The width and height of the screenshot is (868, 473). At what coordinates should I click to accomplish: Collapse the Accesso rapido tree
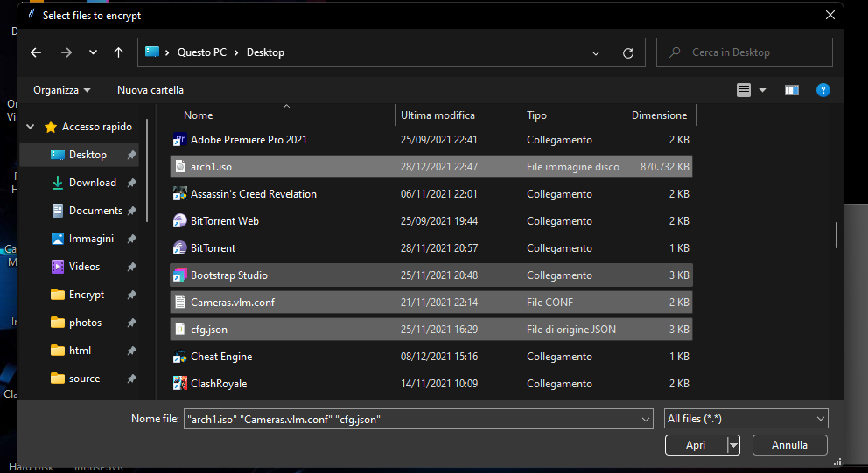31,127
